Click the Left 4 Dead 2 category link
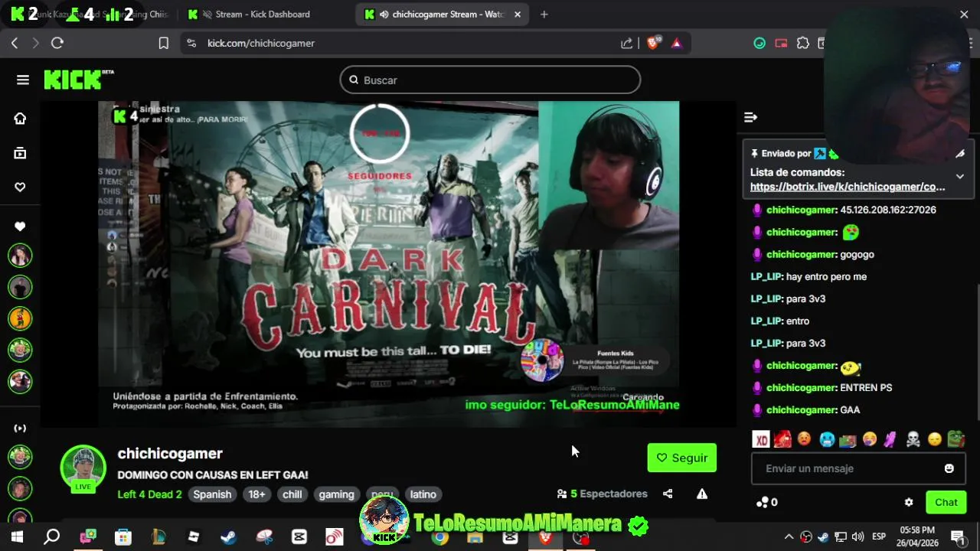 click(150, 494)
